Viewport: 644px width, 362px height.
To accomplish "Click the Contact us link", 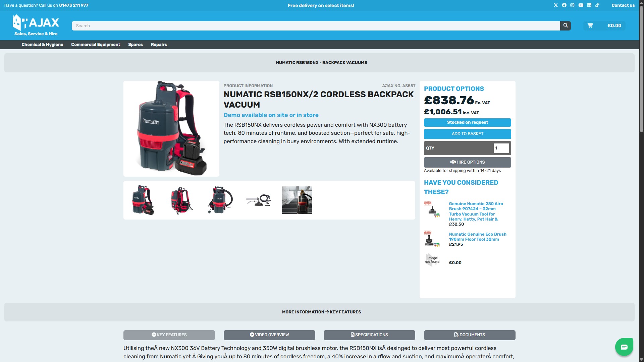I will (623, 5).
